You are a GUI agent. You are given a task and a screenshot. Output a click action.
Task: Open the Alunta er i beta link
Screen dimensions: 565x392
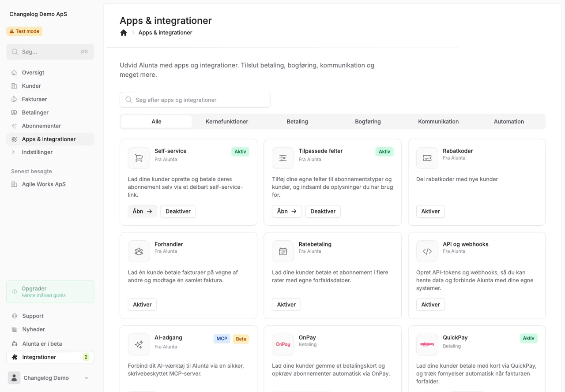tap(50, 343)
